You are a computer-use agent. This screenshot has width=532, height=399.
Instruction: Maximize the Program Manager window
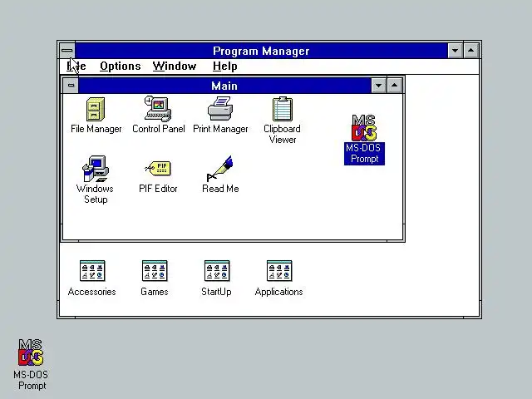(x=471, y=51)
